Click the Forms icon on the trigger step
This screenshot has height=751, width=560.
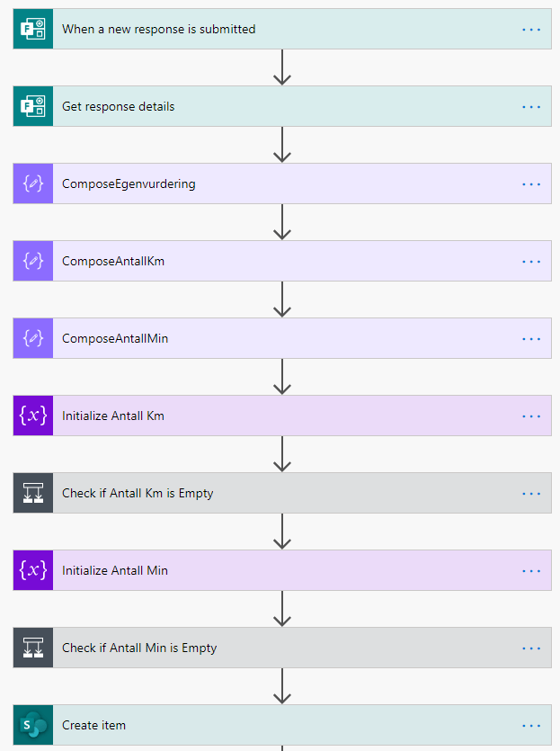pos(33,30)
